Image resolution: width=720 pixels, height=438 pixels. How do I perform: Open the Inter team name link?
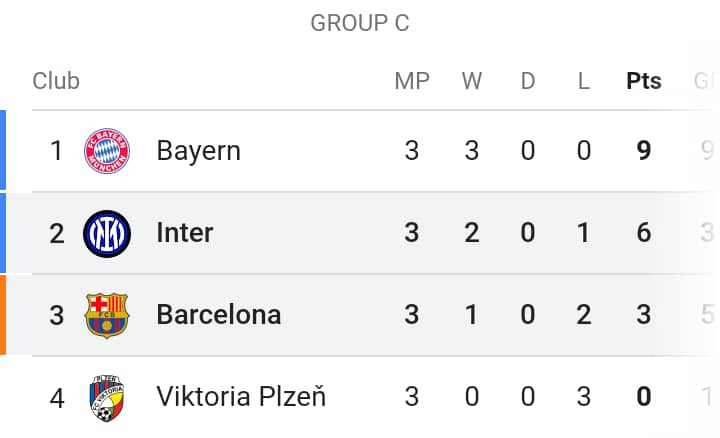coord(185,233)
